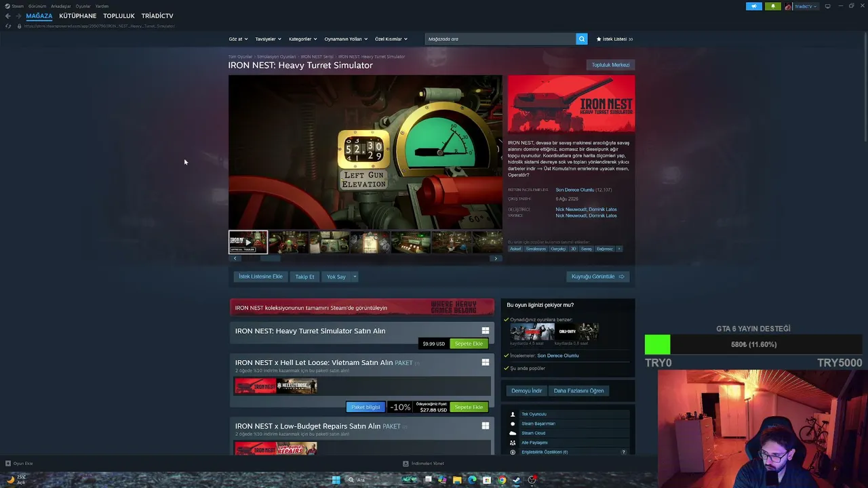This screenshot has height=488, width=868.
Task: Open the TRIADICTV profile tab
Action: click(x=157, y=16)
